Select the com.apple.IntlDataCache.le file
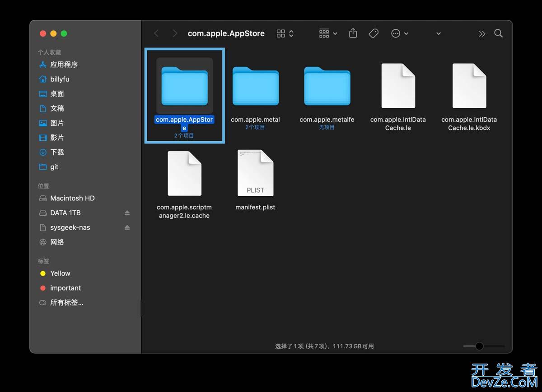Viewport: 542px width, 392px height. coord(398,86)
